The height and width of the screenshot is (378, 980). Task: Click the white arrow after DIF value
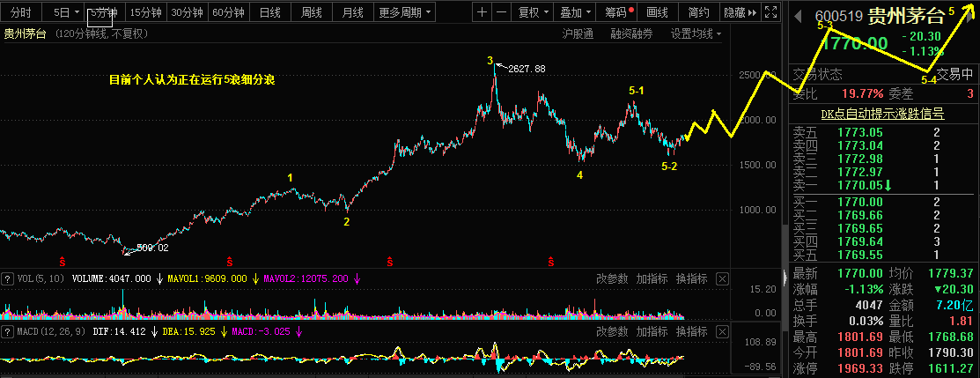[x=154, y=331]
